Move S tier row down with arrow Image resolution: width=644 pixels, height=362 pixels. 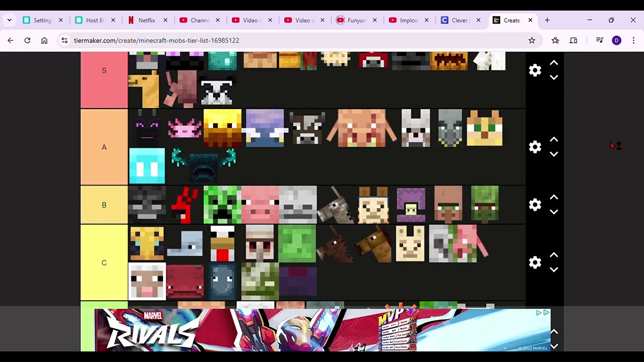coord(554,77)
